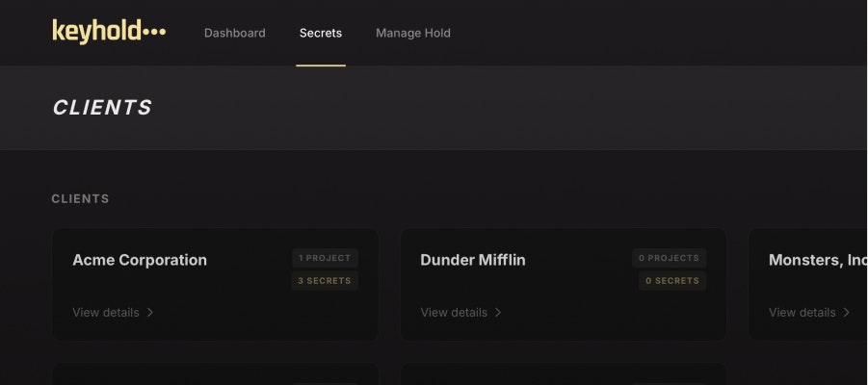868x385 pixels.
Task: Click the Dunder Mifflin card title
Action: tap(473, 260)
